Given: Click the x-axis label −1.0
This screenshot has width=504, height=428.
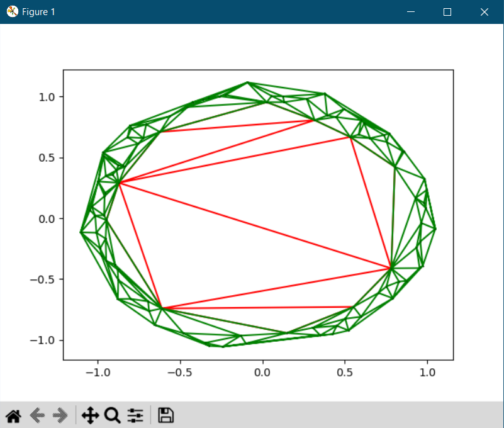Looking at the screenshot, I should (98, 373).
